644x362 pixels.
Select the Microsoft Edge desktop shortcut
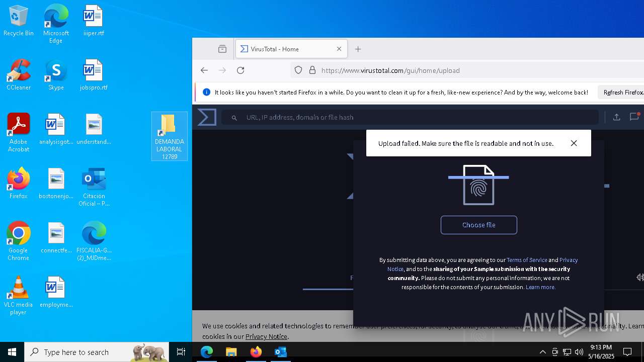tap(56, 24)
